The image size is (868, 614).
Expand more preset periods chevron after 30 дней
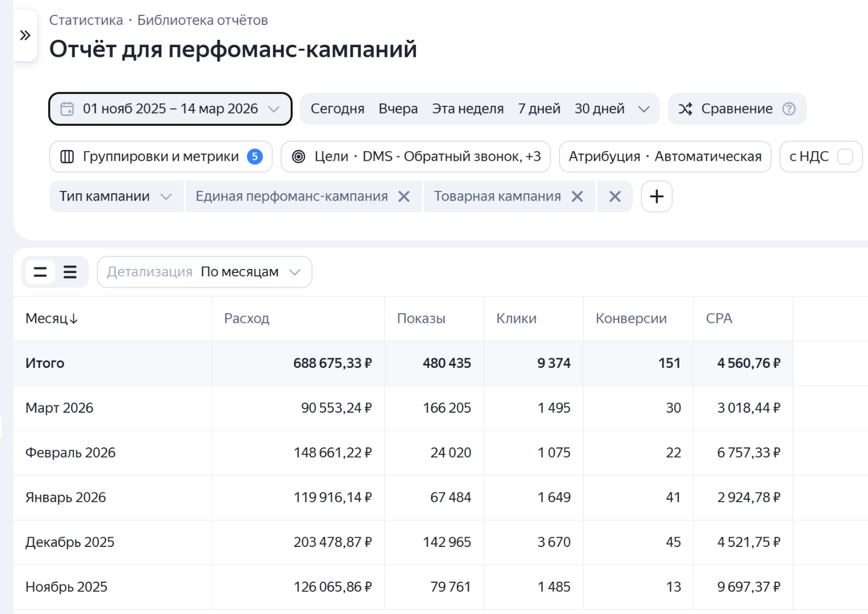644,109
